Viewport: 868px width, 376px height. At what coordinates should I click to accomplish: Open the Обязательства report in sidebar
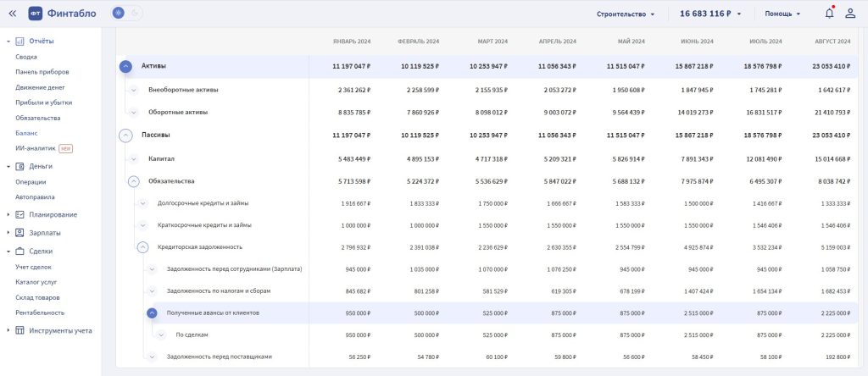[38, 118]
